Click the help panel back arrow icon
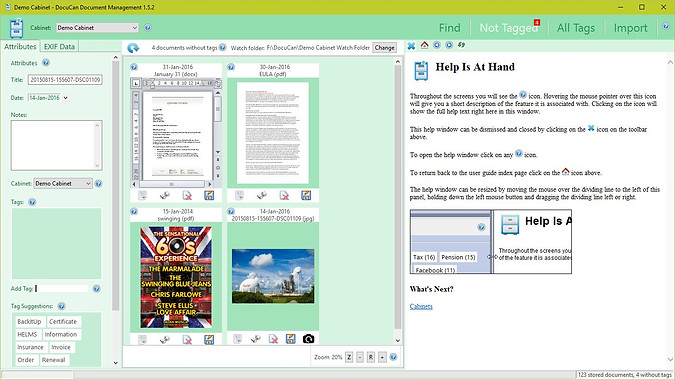 (437, 45)
